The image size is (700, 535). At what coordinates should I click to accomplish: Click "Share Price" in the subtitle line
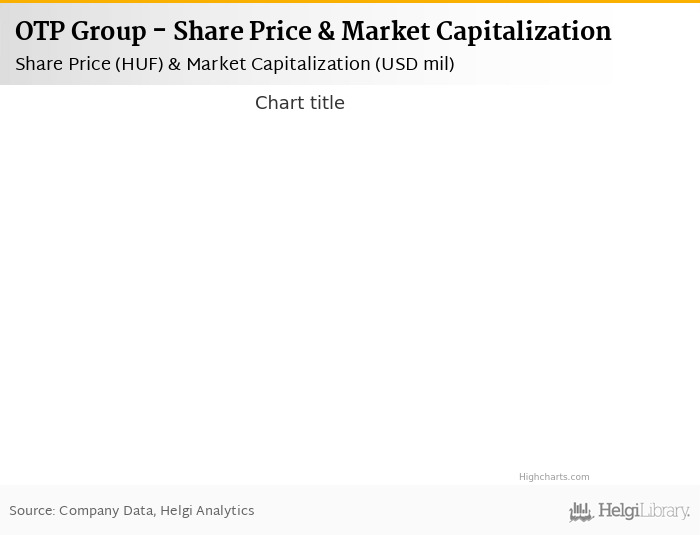coord(62,65)
